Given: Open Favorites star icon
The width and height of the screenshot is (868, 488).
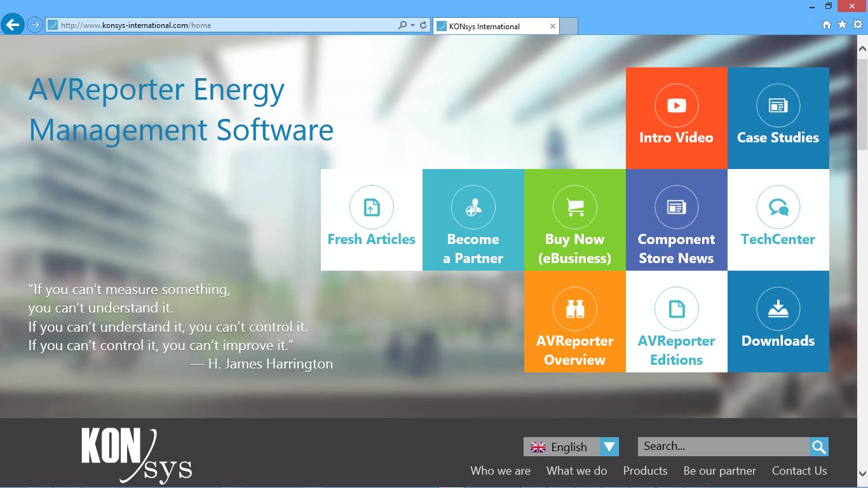Looking at the screenshot, I should coord(842,25).
